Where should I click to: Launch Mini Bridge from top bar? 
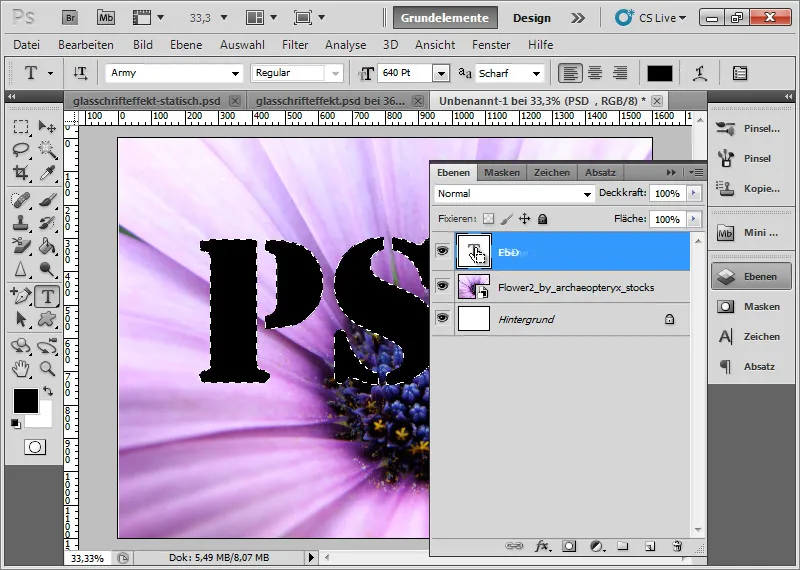(106, 18)
